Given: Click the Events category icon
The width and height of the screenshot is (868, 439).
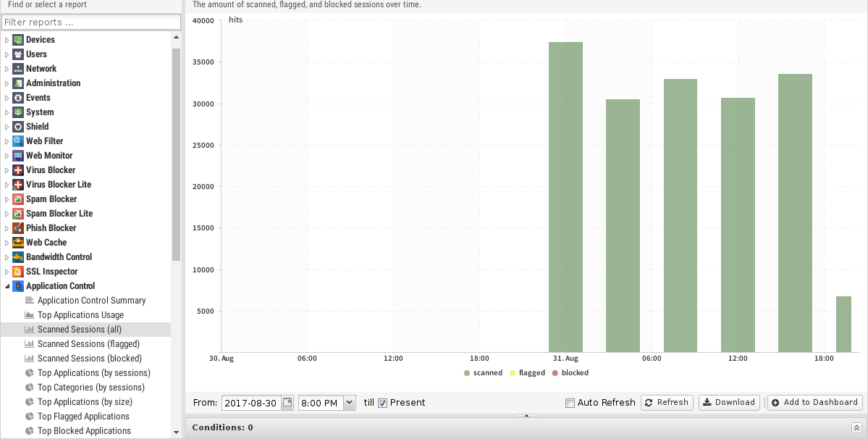Looking at the screenshot, I should (x=17, y=97).
